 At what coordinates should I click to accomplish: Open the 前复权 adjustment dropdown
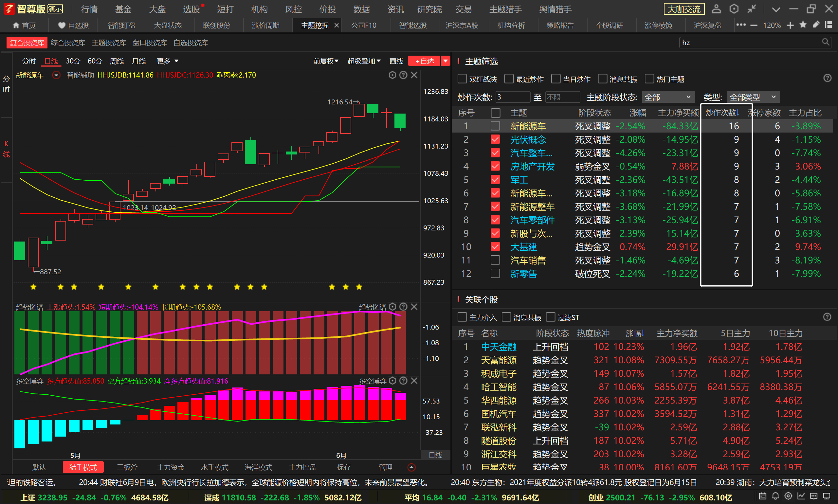[x=326, y=61]
